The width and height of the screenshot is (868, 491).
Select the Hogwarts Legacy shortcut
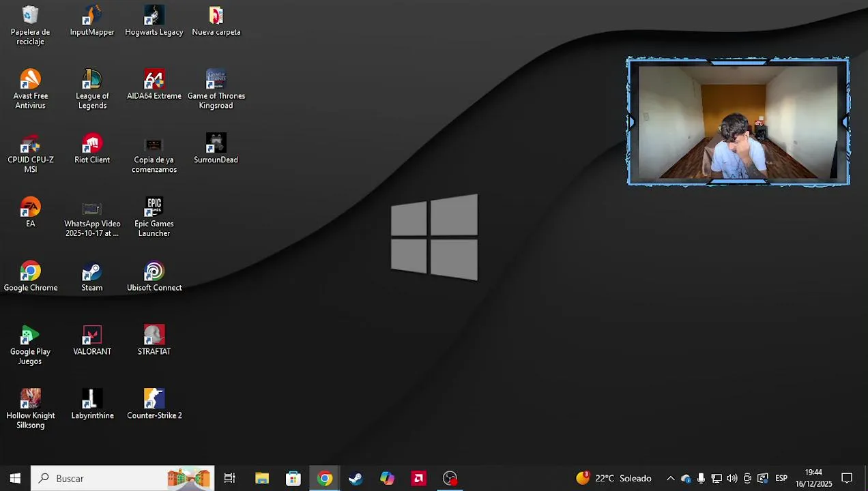tap(154, 20)
